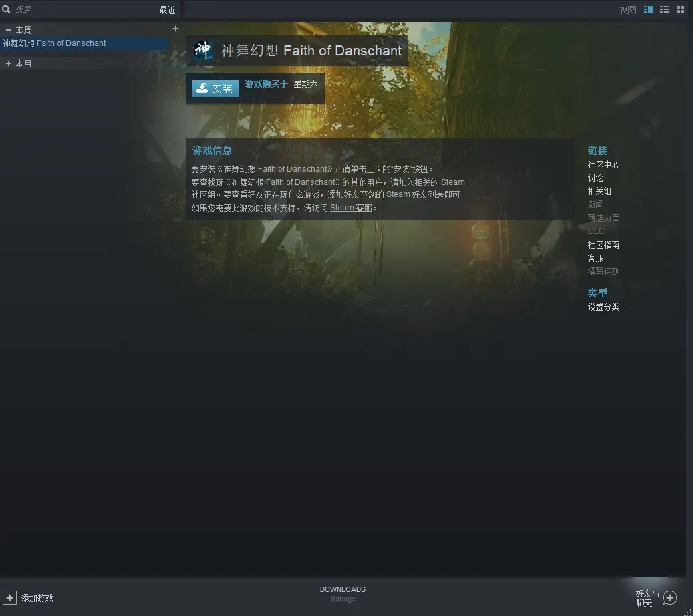Open 社区指南 link
The width and height of the screenshot is (693, 616).
pyautogui.click(x=603, y=245)
